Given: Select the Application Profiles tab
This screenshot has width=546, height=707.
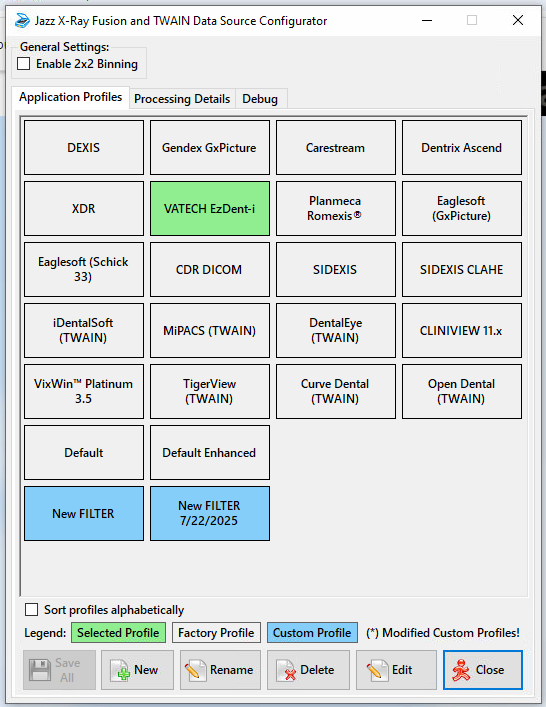Looking at the screenshot, I should point(71,97).
